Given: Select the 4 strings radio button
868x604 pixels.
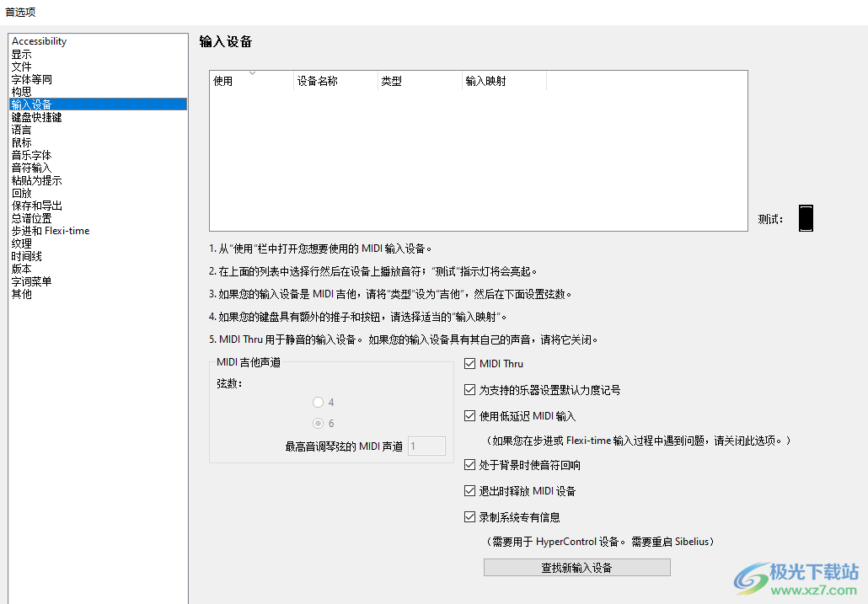Looking at the screenshot, I should tap(319, 402).
